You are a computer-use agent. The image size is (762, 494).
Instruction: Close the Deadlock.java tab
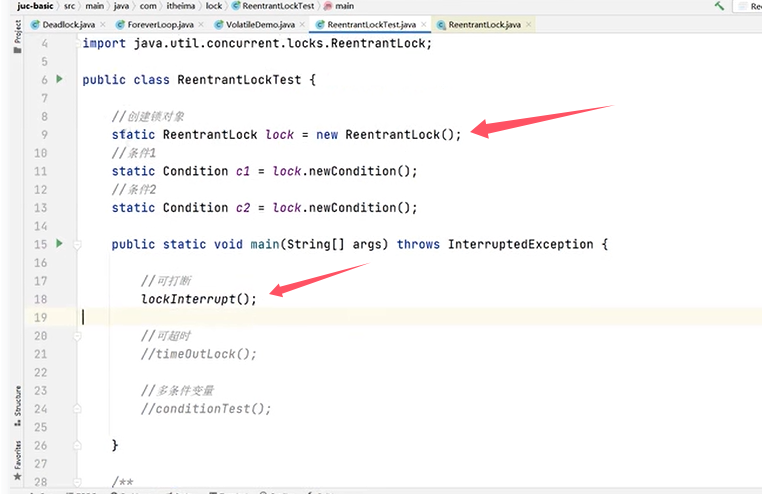pyautogui.click(x=103, y=24)
